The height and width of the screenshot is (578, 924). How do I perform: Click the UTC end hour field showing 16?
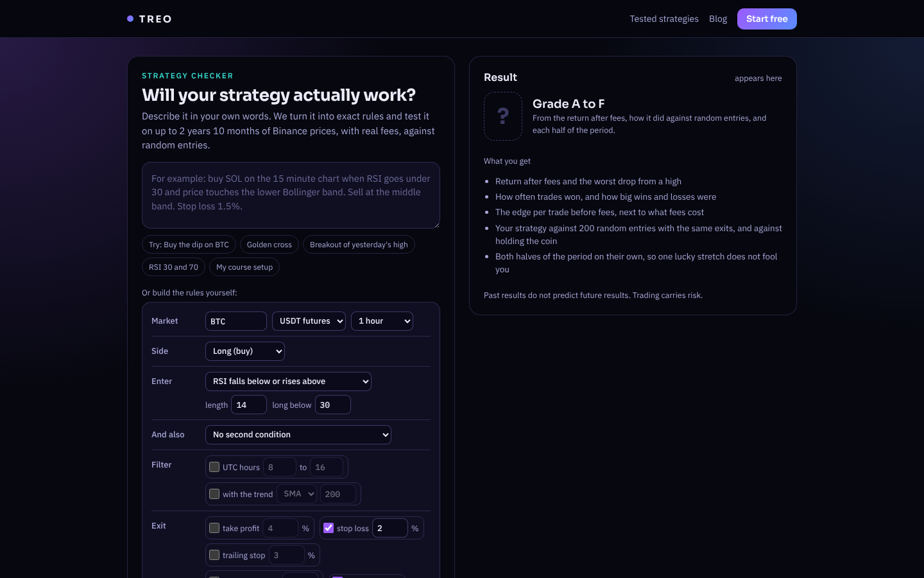coord(327,467)
